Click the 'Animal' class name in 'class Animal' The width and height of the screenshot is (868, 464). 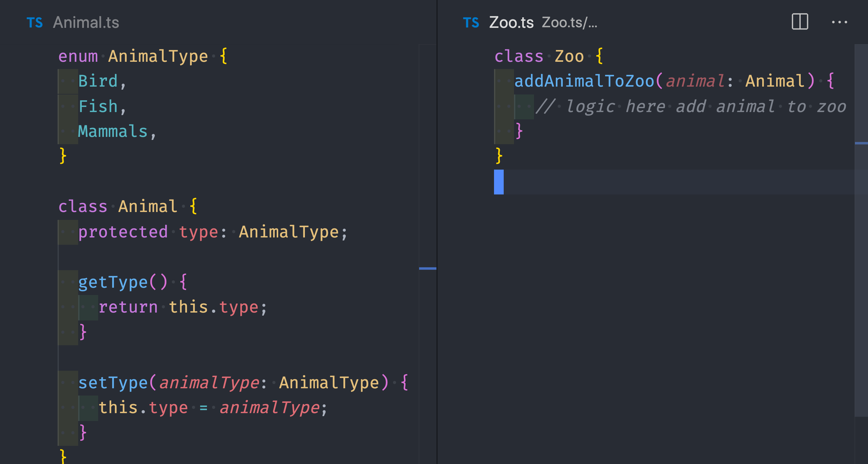pos(148,207)
